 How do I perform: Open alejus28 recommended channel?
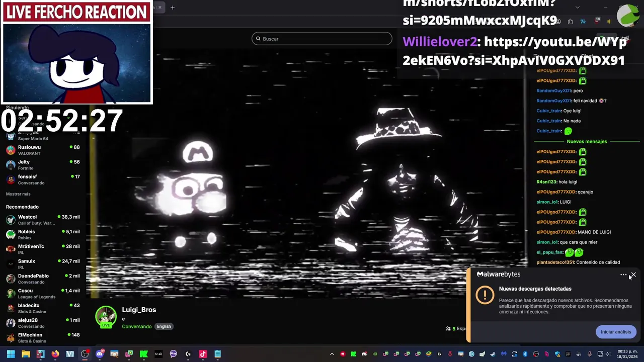(43, 323)
